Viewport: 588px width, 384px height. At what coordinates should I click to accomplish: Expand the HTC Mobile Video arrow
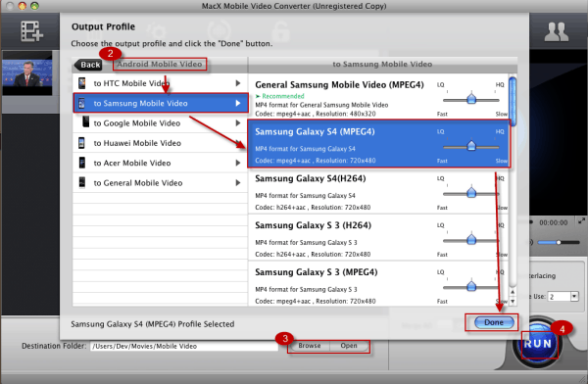click(x=238, y=83)
